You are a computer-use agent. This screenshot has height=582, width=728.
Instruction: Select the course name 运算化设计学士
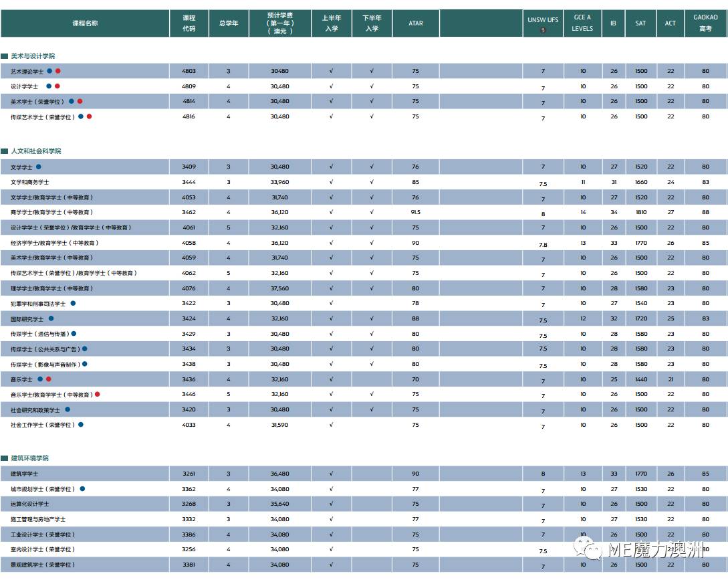29,504
